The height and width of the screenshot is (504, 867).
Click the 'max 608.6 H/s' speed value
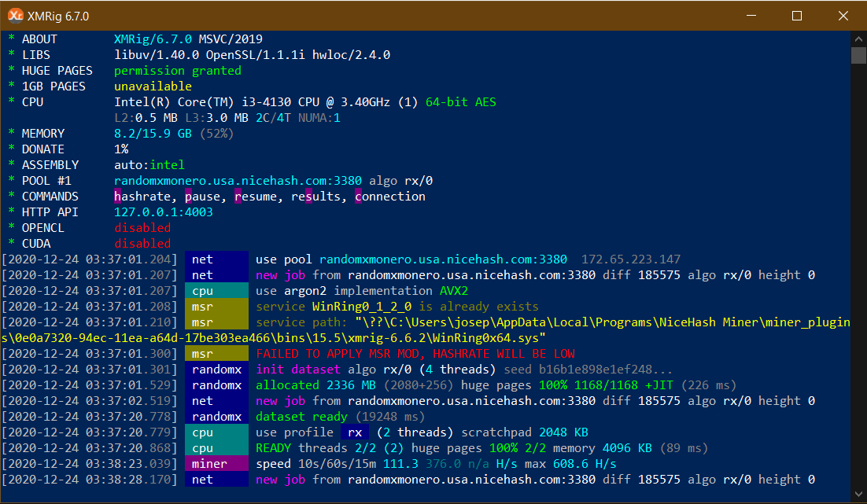(x=570, y=464)
